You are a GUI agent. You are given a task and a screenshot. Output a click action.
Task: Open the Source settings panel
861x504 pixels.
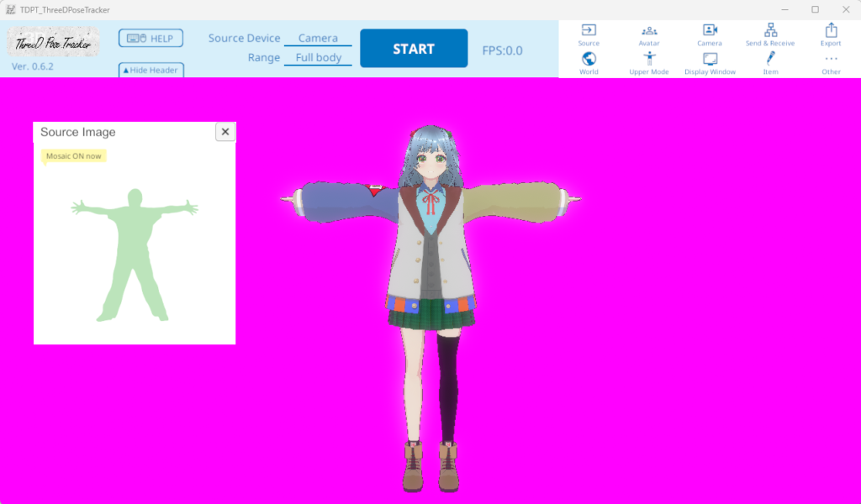[589, 34]
